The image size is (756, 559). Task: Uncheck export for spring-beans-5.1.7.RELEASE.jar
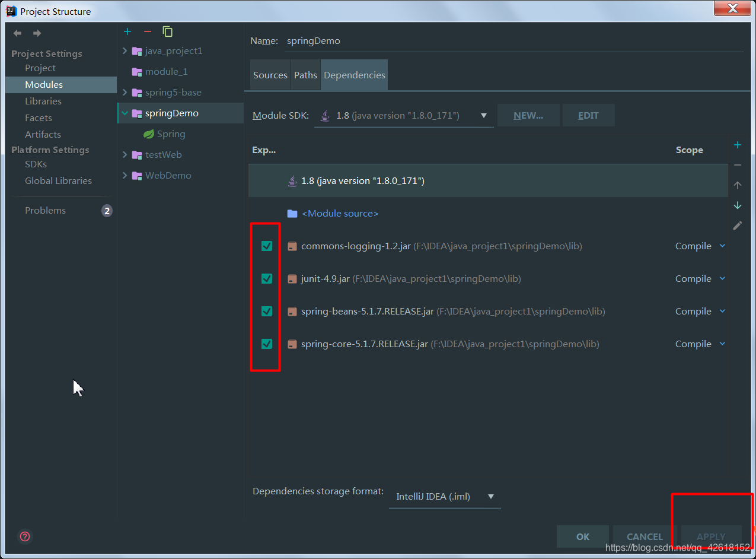coord(267,312)
